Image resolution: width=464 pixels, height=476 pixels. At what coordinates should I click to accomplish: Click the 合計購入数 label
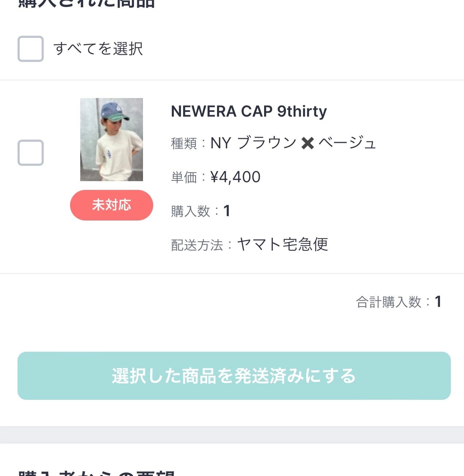click(x=389, y=302)
